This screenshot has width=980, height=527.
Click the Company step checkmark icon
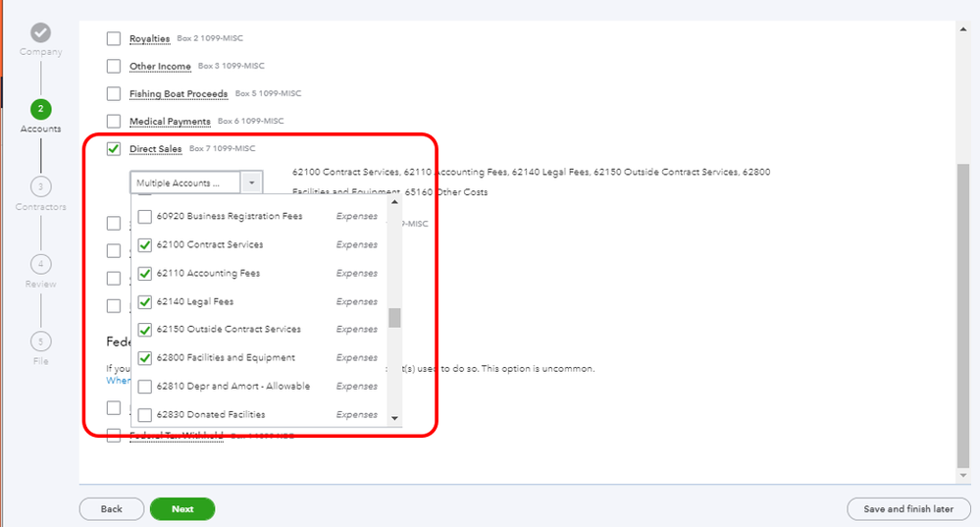(40, 32)
